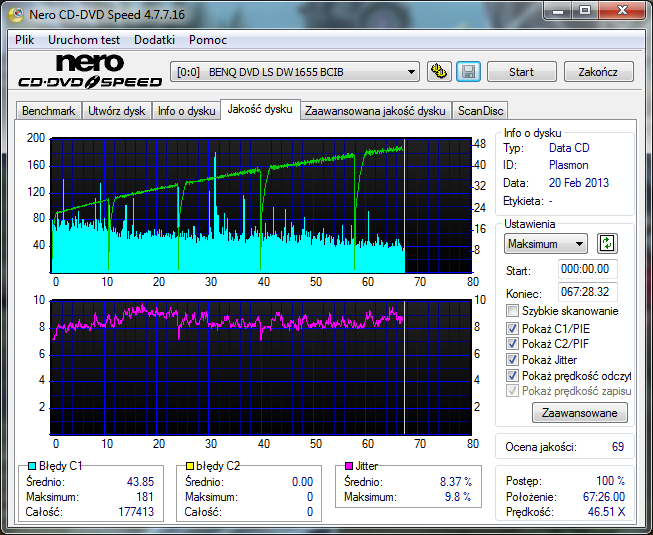Minimize the Nero CD-DVD Speed window
Image resolution: width=653 pixels, height=535 pixels.
coord(558,10)
